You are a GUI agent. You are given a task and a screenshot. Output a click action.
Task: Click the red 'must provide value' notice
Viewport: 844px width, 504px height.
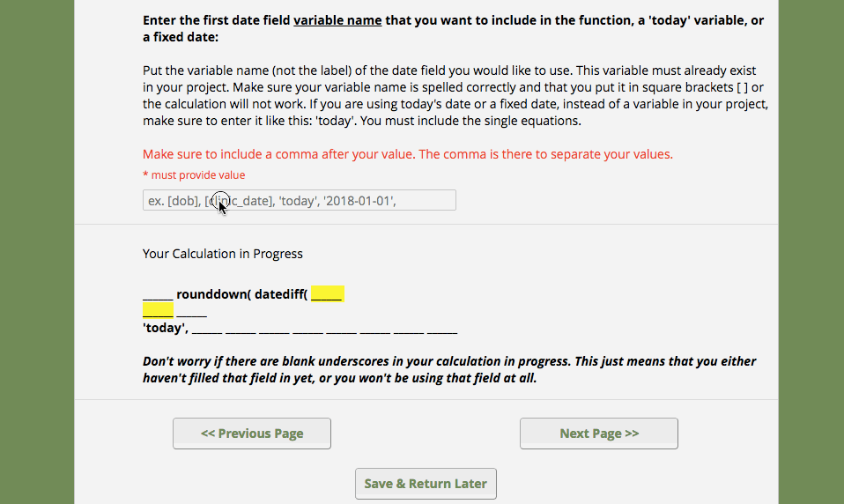point(194,175)
